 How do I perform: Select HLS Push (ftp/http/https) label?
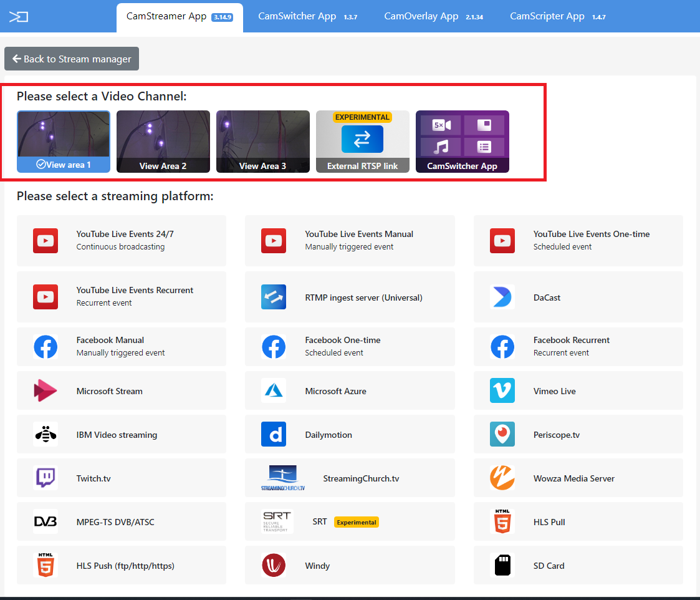(x=125, y=566)
